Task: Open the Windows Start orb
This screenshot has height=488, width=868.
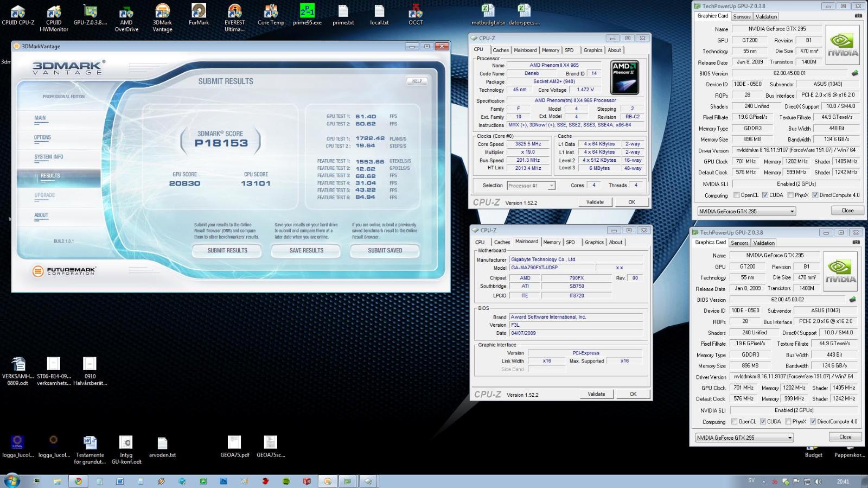Action: point(12,480)
